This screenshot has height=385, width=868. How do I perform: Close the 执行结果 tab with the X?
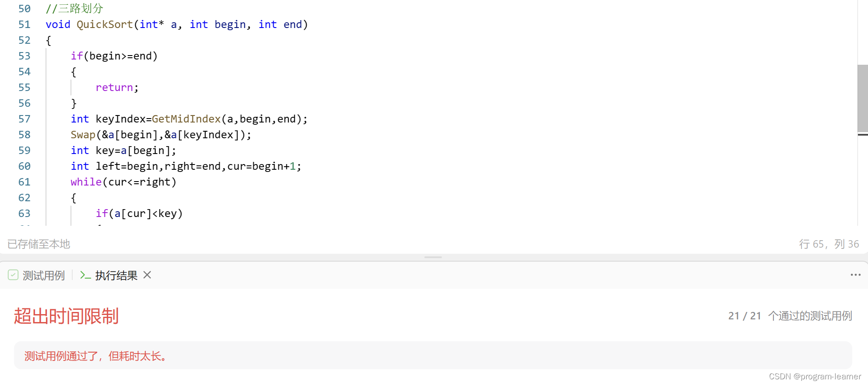pyautogui.click(x=147, y=275)
